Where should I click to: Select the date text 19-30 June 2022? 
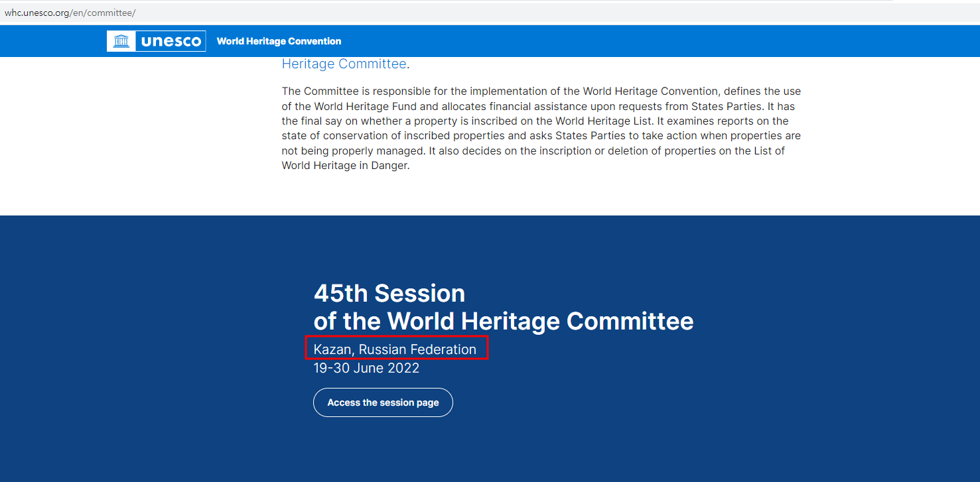coord(366,368)
